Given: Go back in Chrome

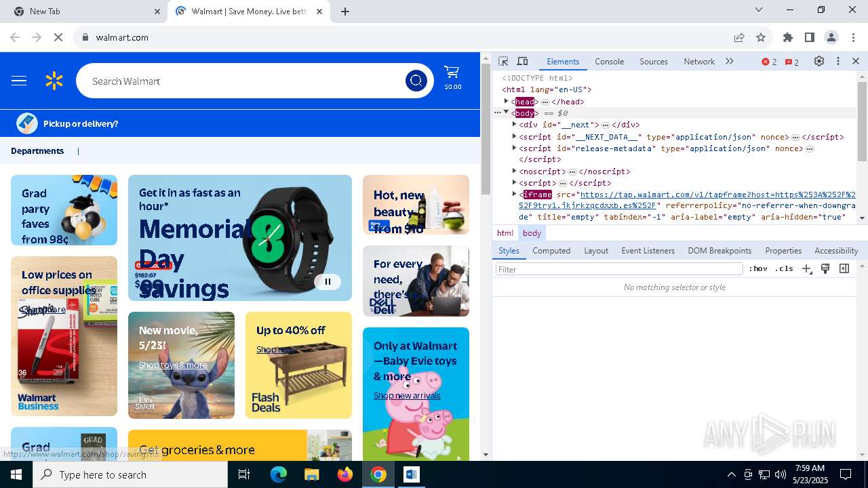Looking at the screenshot, I should pyautogui.click(x=15, y=37).
